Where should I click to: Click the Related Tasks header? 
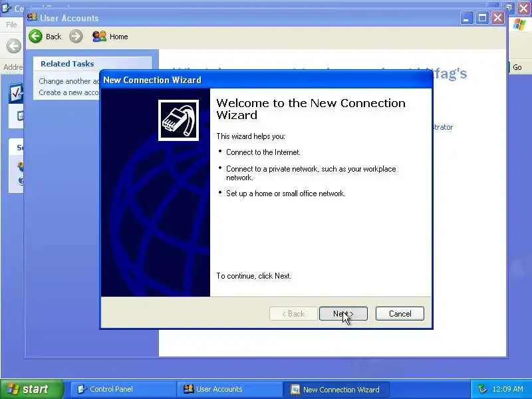67,64
